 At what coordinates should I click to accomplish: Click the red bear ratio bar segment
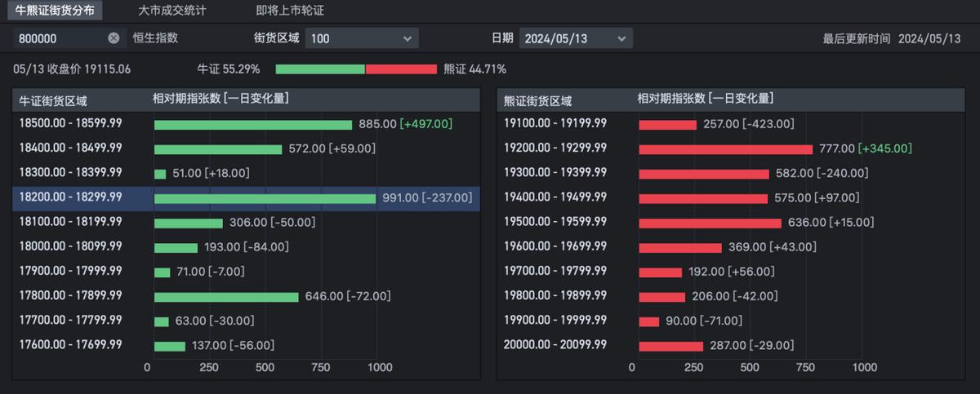click(401, 69)
